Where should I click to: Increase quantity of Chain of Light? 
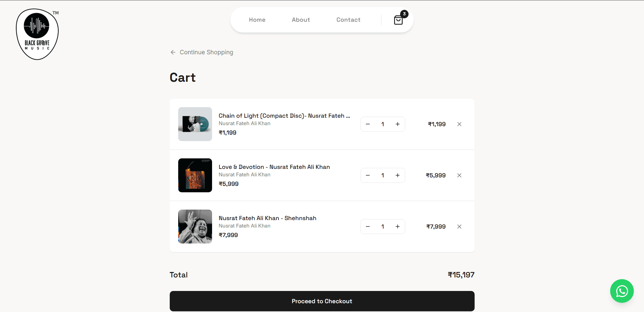click(398, 124)
